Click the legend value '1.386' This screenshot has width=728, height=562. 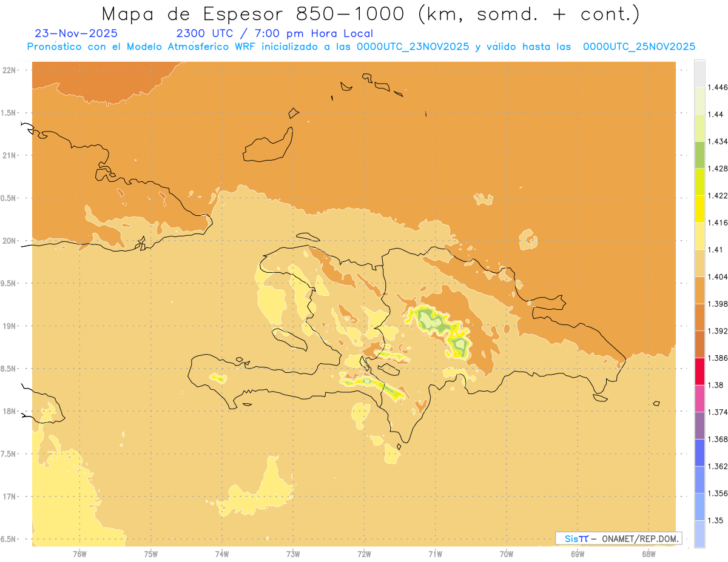[718, 358]
